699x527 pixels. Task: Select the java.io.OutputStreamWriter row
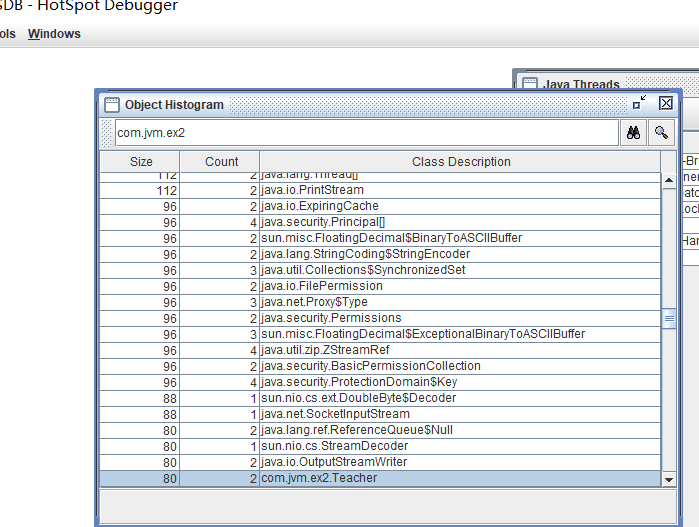click(x=380, y=463)
